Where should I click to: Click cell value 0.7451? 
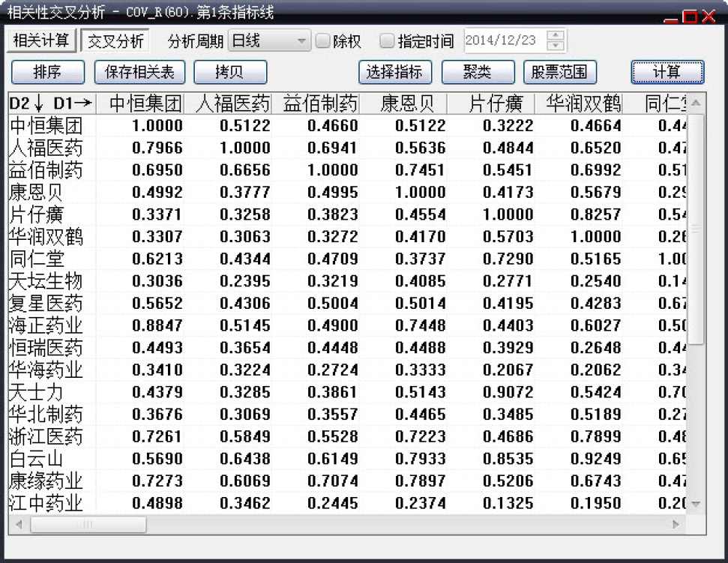coord(420,170)
